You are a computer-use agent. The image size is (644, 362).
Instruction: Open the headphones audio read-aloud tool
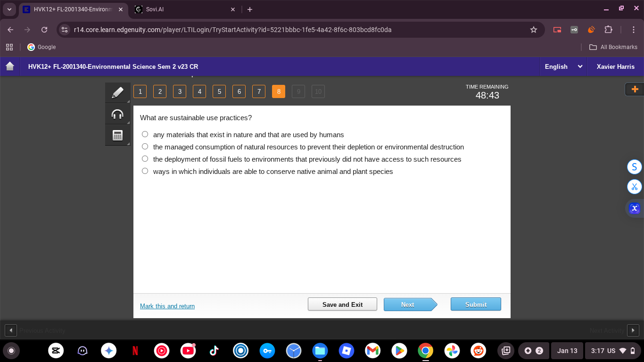pyautogui.click(x=117, y=114)
